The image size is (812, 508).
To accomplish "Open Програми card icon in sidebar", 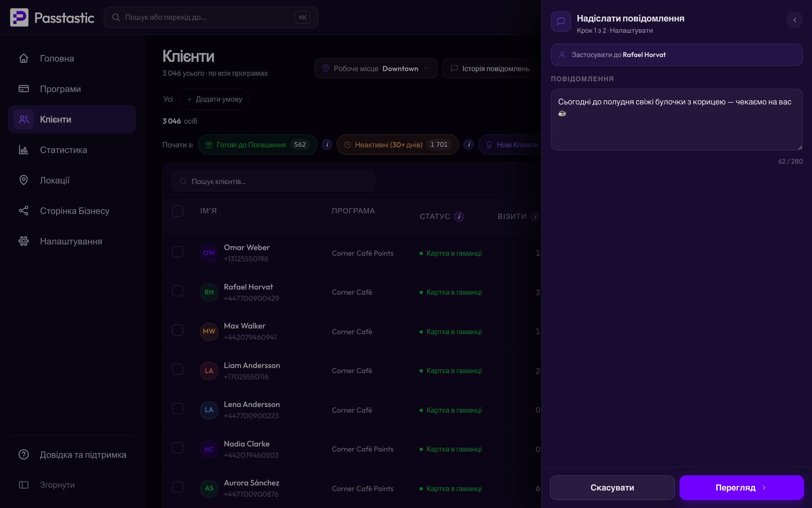I will tap(24, 89).
